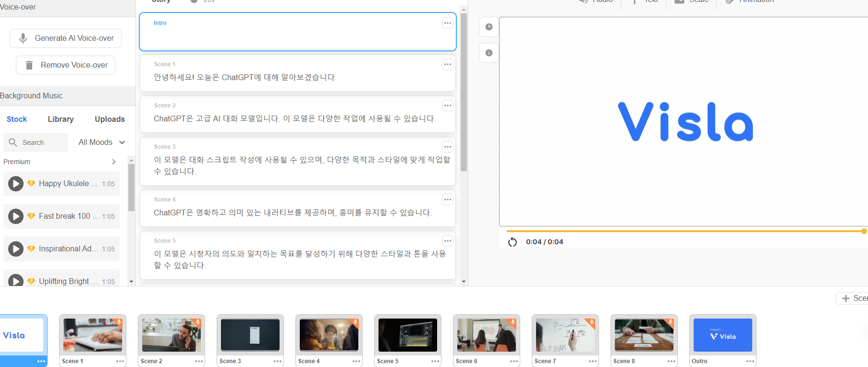Select Scene 6 thumbnail in timeline
Screen dimensions: 868x367
tap(487, 335)
